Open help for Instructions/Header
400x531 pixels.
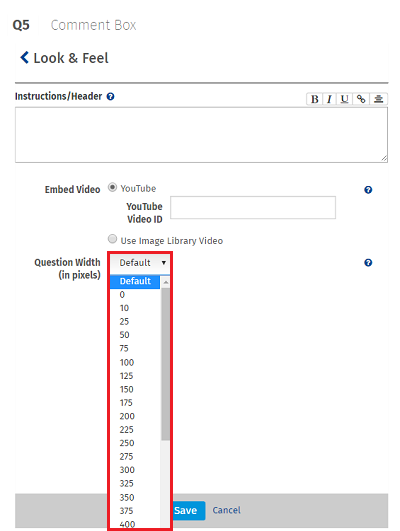click(x=110, y=97)
